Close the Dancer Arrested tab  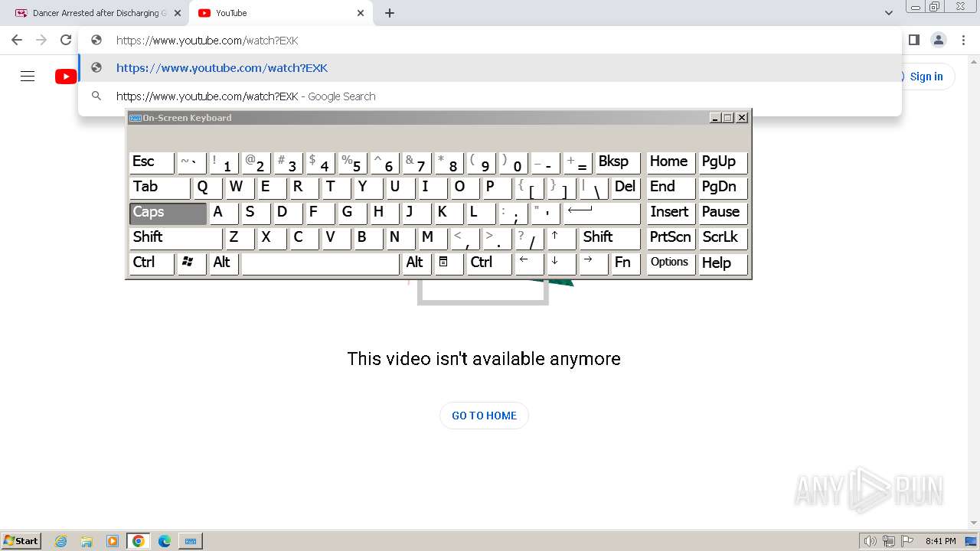point(178,13)
